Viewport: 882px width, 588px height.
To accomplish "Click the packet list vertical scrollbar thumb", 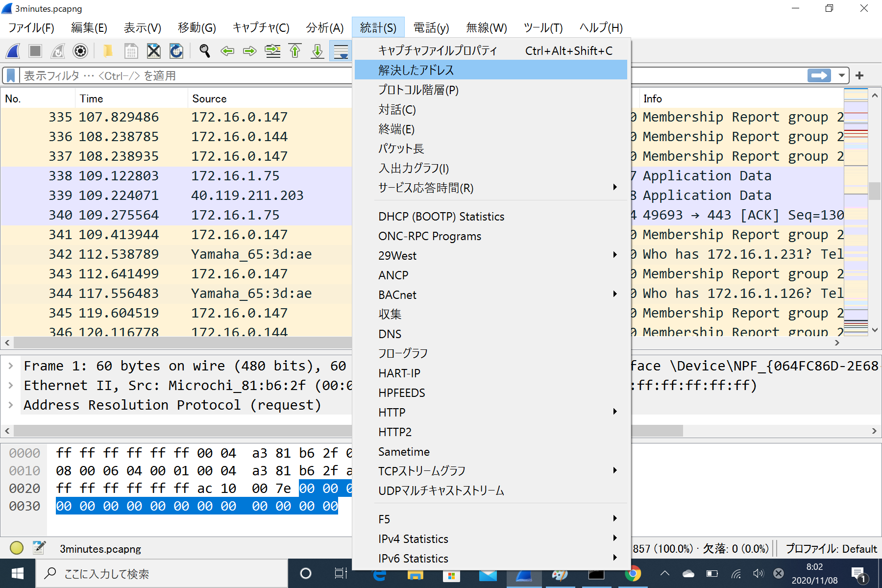I will [875, 191].
